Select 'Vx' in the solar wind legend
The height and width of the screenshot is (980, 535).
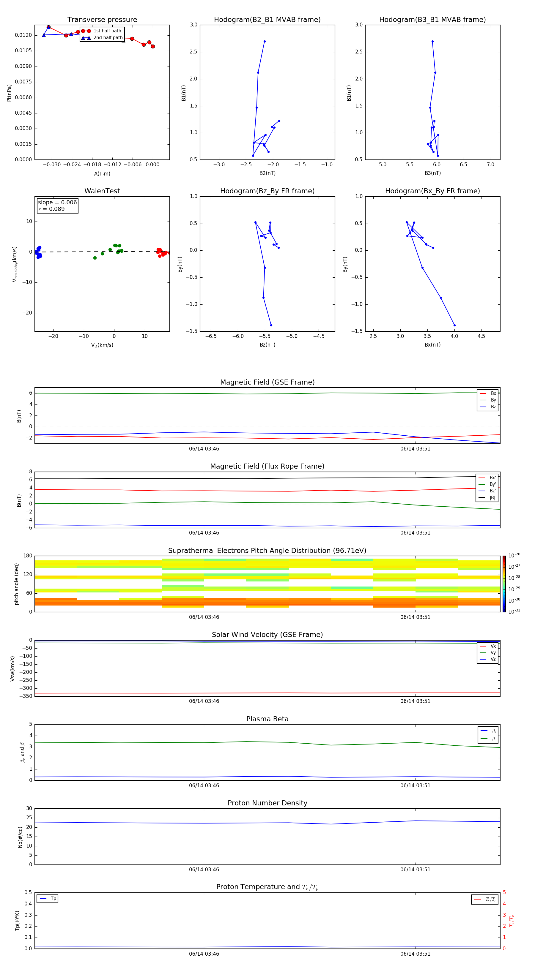pyautogui.click(x=488, y=646)
